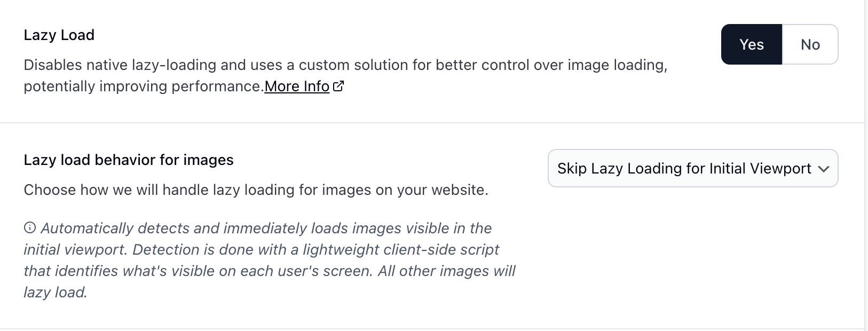868x331 pixels.
Task: Click the info circle icon before 'Automatically detects'
Action: click(30, 228)
